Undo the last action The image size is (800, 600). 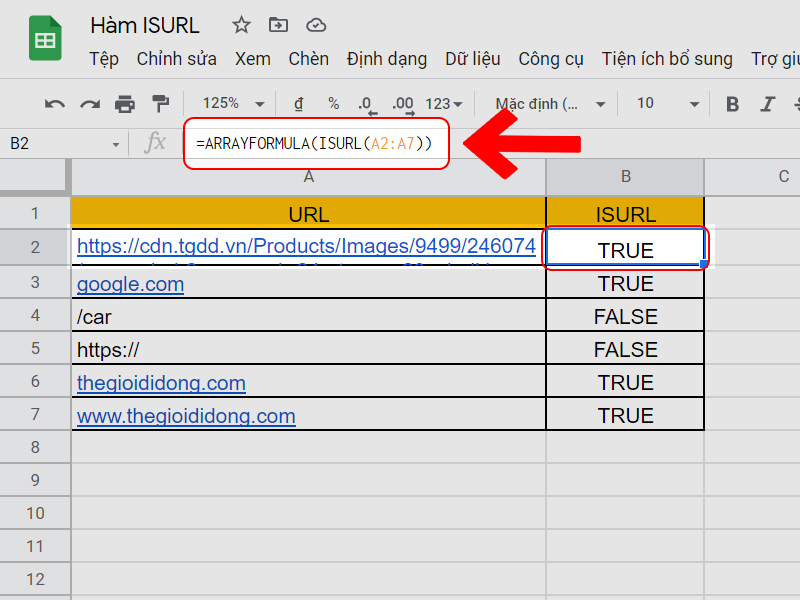[55, 104]
